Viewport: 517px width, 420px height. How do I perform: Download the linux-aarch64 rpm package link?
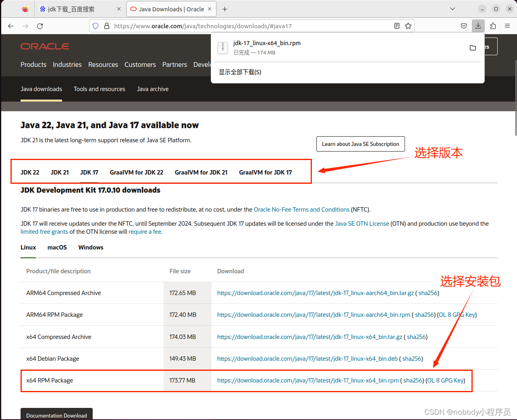[314, 315]
